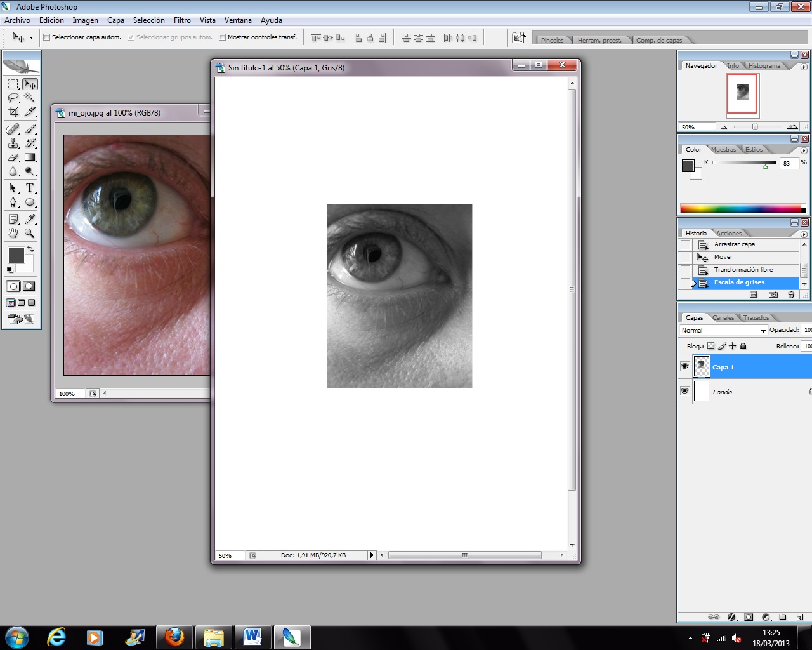Delete current state with History trash icon
The image size is (812, 650).
791,295
